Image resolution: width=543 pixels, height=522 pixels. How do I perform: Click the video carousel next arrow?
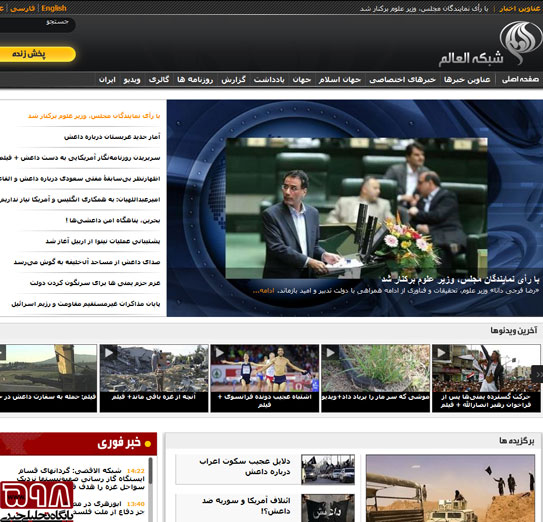point(538,373)
